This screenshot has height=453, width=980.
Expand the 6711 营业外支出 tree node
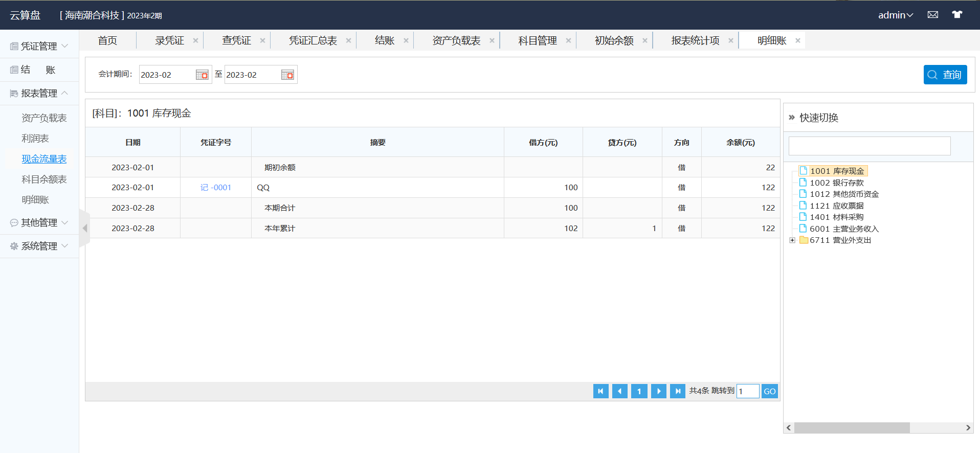tap(792, 240)
